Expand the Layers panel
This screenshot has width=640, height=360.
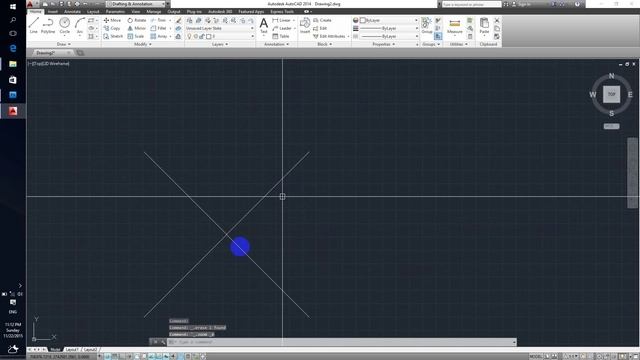coord(220,44)
